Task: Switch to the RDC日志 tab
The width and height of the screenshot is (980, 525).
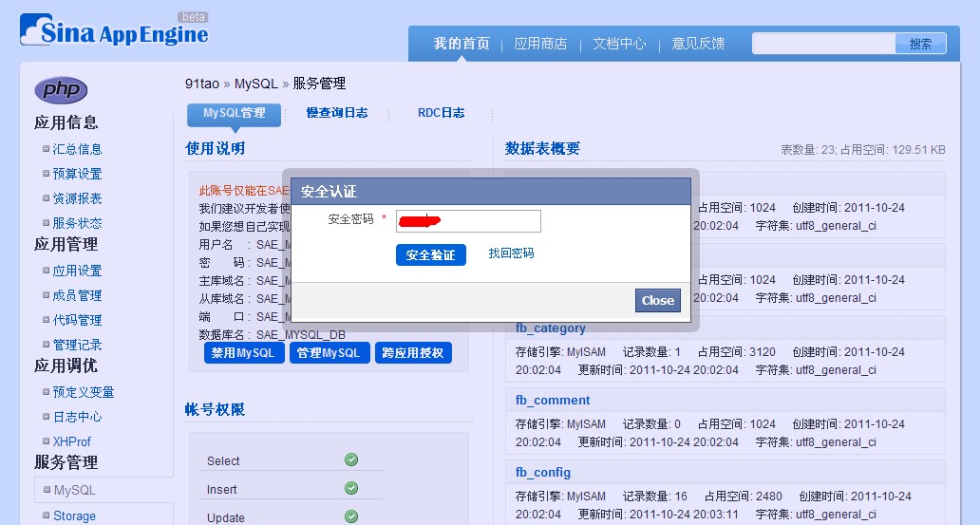Action: click(x=442, y=113)
